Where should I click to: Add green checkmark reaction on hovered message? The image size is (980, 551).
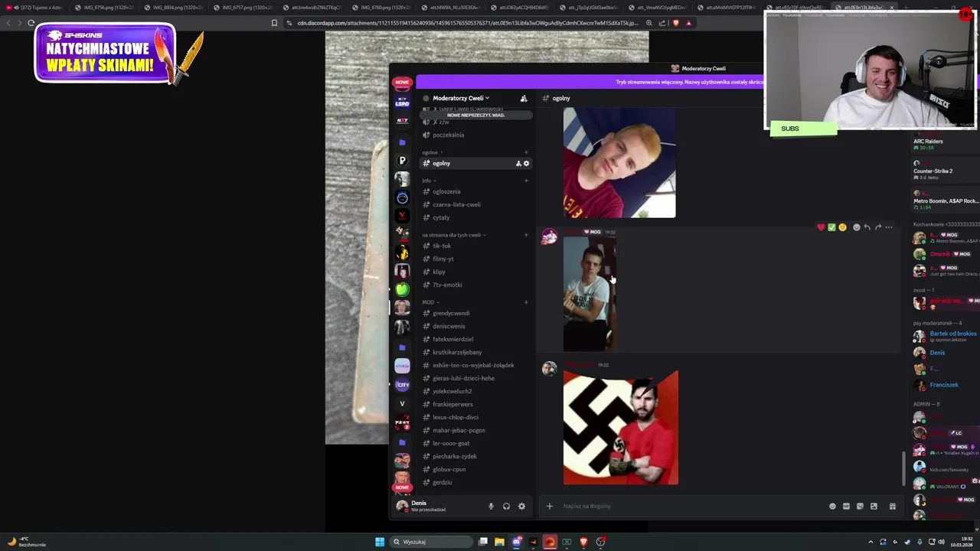832,227
